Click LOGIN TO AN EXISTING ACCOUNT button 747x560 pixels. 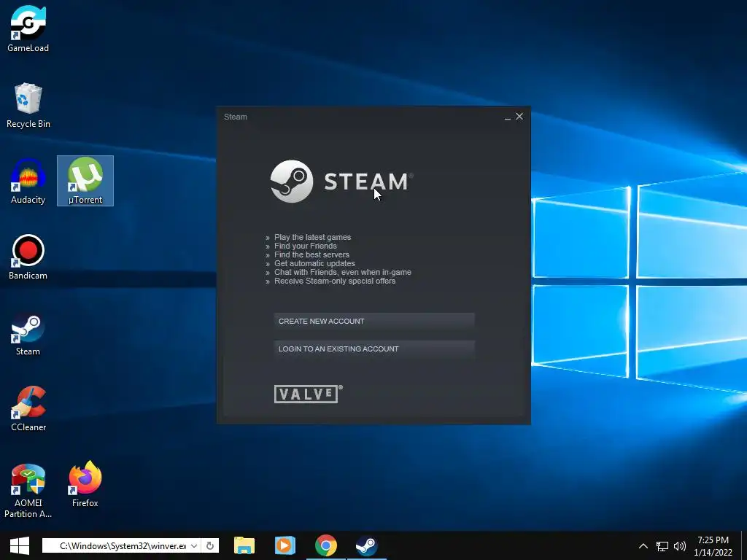[x=374, y=349]
